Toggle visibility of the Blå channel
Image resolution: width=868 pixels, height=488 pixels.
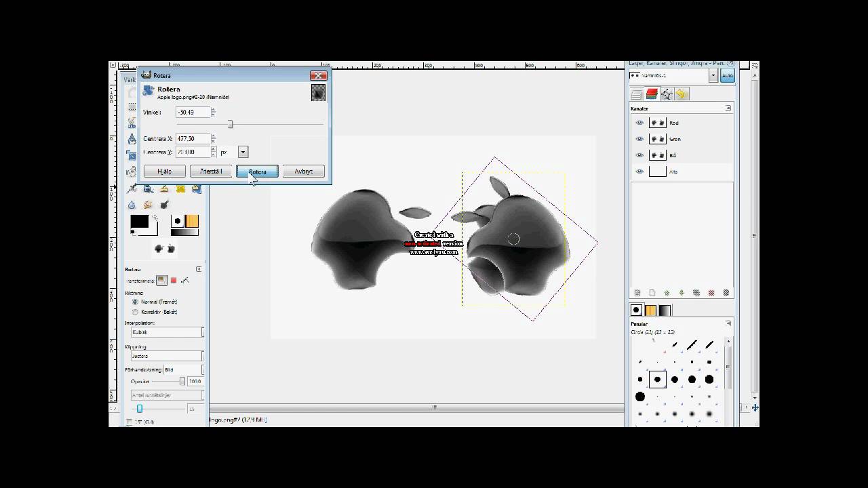[639, 155]
